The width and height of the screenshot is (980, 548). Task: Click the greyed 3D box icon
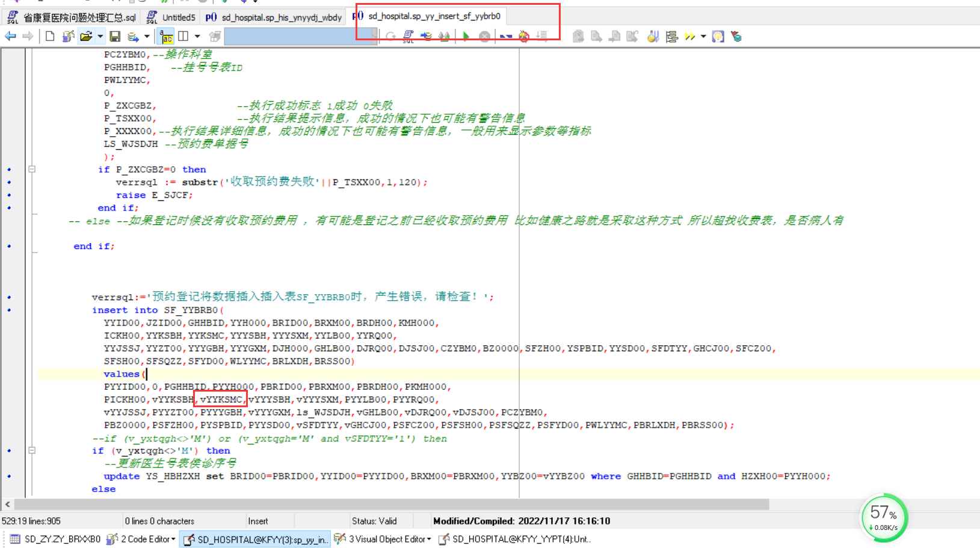point(215,37)
